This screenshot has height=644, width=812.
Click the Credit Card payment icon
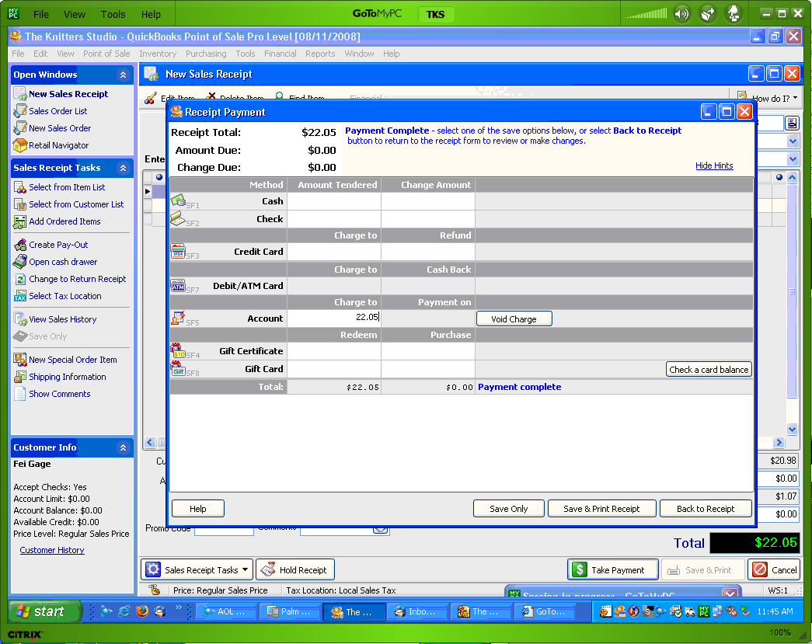click(x=178, y=251)
